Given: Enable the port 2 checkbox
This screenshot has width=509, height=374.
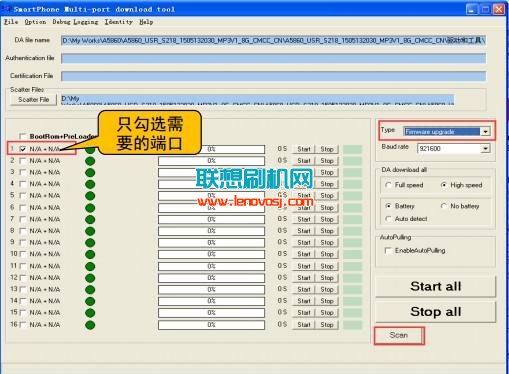Looking at the screenshot, I should [x=23, y=161].
